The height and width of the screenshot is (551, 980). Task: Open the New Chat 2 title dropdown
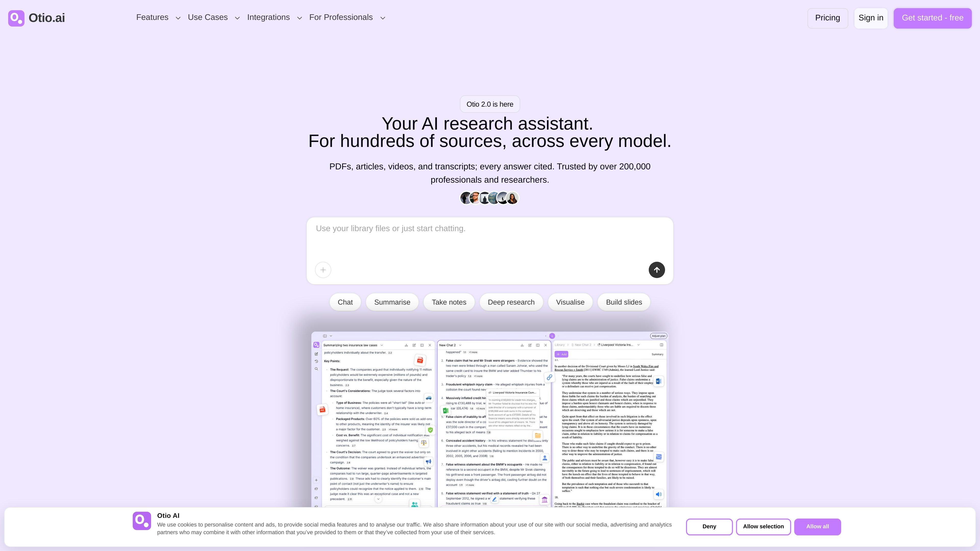460,345
